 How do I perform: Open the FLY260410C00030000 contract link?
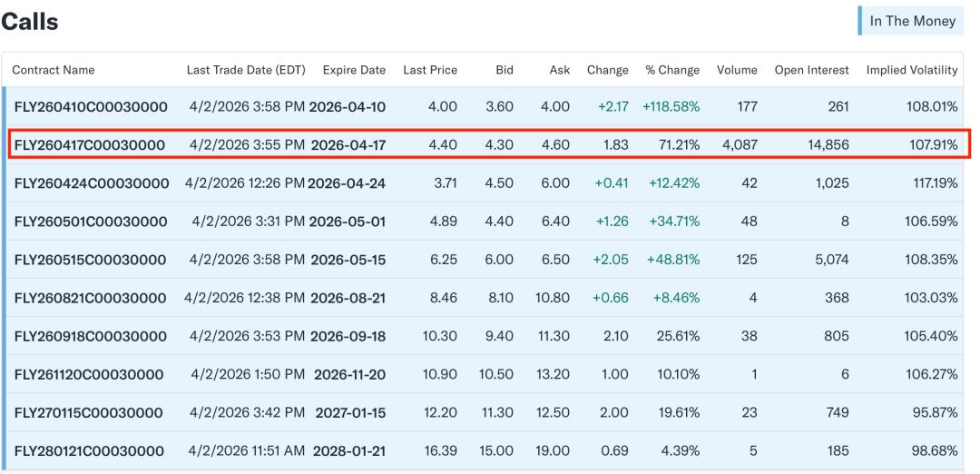(91, 107)
